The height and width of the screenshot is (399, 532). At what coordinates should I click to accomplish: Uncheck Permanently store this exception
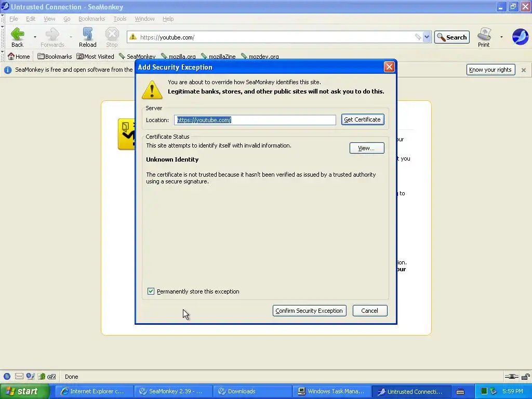(x=151, y=291)
